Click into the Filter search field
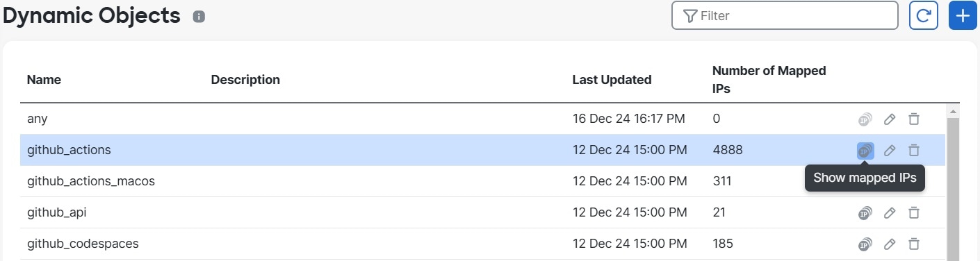Screen dimensions: 980x261 click(x=785, y=15)
